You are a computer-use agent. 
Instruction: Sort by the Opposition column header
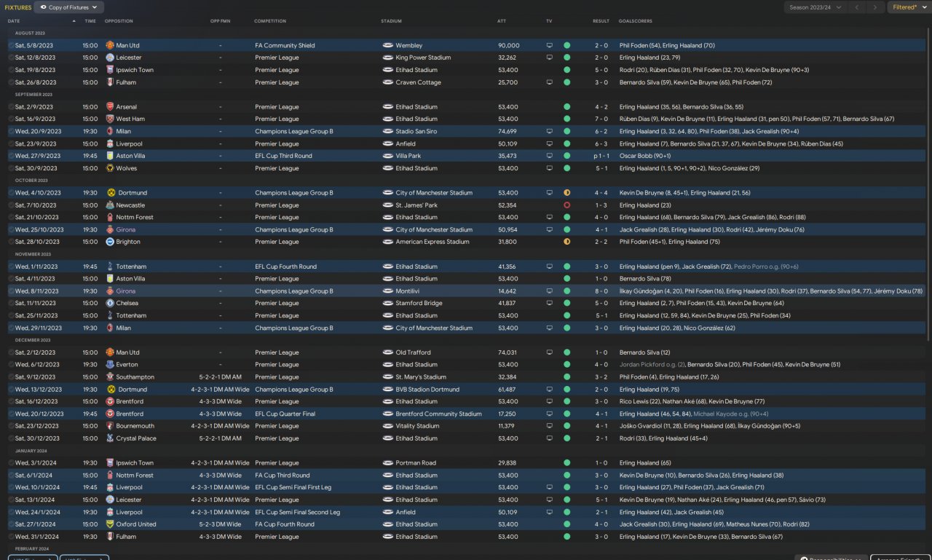click(119, 21)
